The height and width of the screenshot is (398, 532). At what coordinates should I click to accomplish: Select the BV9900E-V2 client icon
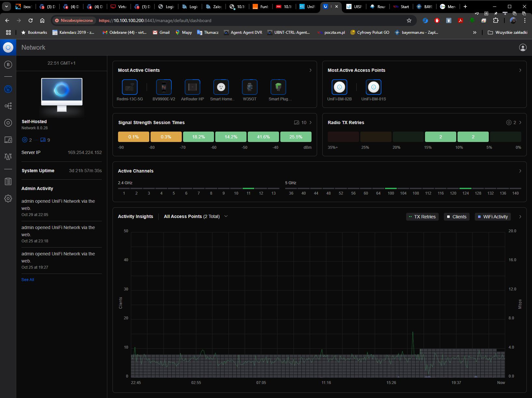pyautogui.click(x=164, y=87)
